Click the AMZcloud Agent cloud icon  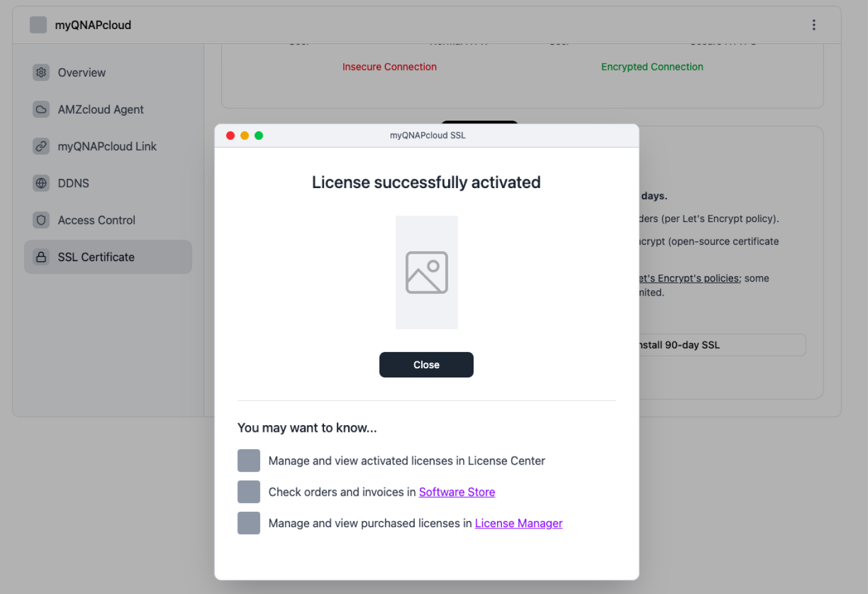coord(41,110)
